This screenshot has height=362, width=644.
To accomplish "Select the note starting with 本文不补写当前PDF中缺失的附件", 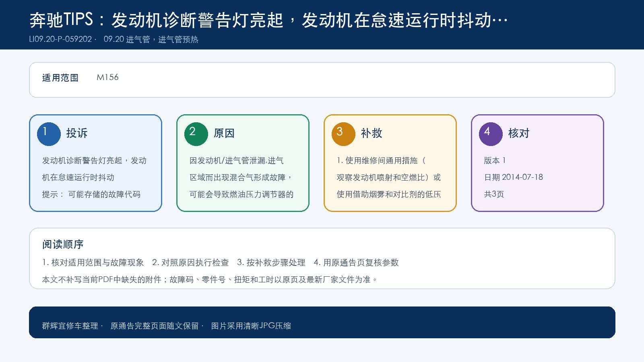I will click(210, 280).
